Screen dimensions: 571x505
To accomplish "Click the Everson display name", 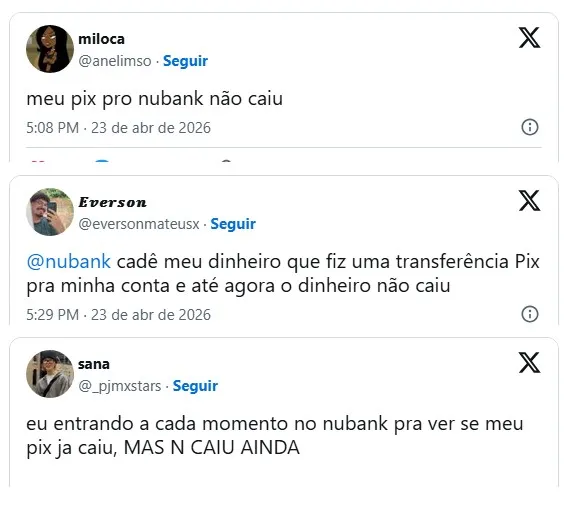I will 112,202.
